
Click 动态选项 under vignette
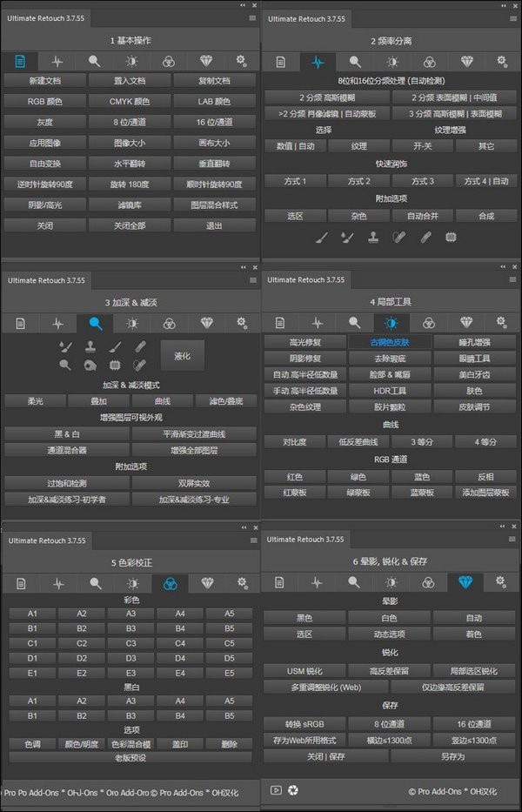(x=390, y=634)
